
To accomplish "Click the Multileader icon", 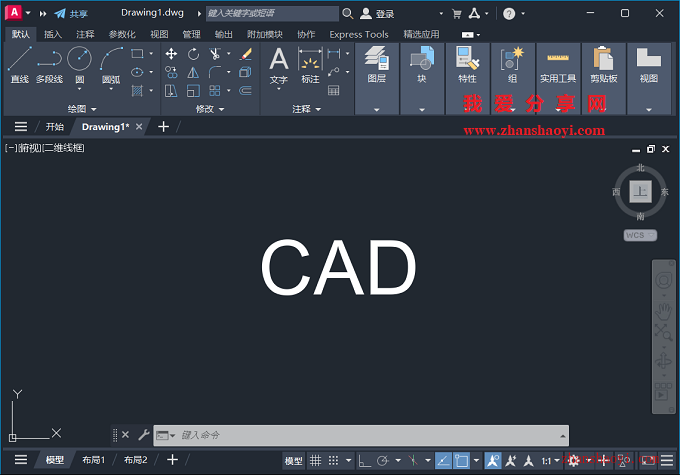I will pos(334,72).
